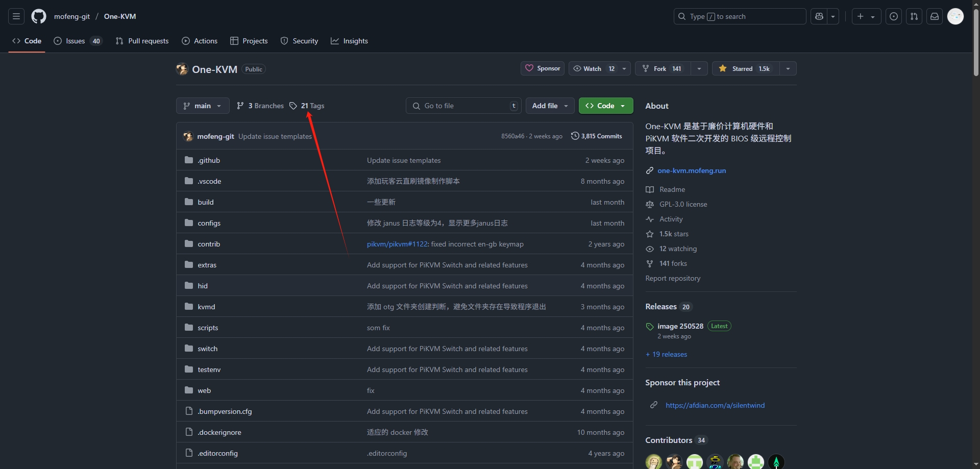
Task: Open the pikvm/pikvm#1122 commit link
Action: tap(397, 244)
